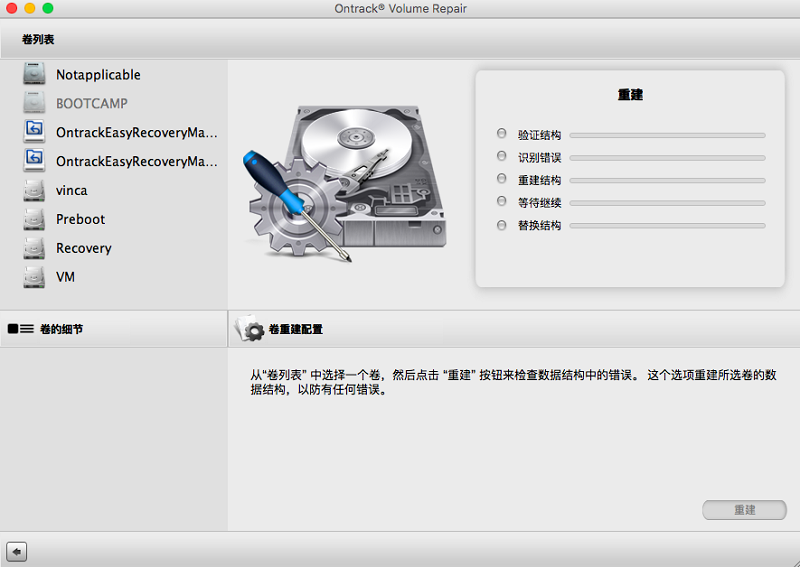Click the green zoom window button
800x567 pixels.
pos(48,8)
